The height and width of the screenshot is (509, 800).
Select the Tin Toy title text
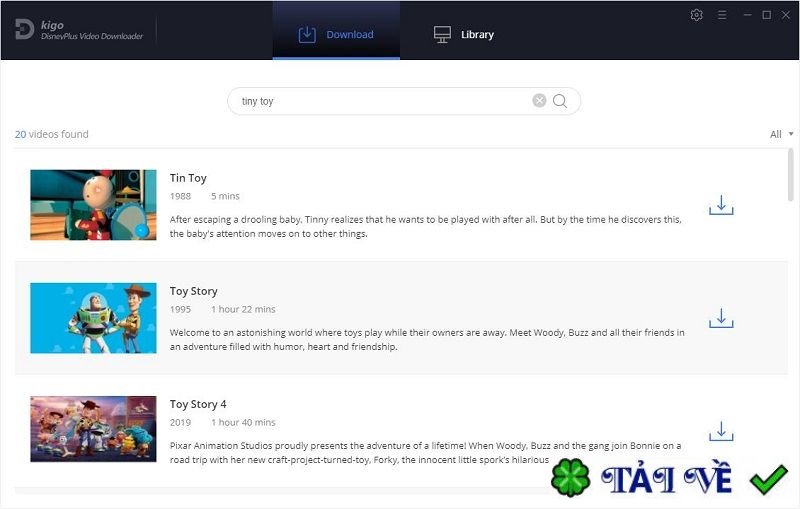188,178
